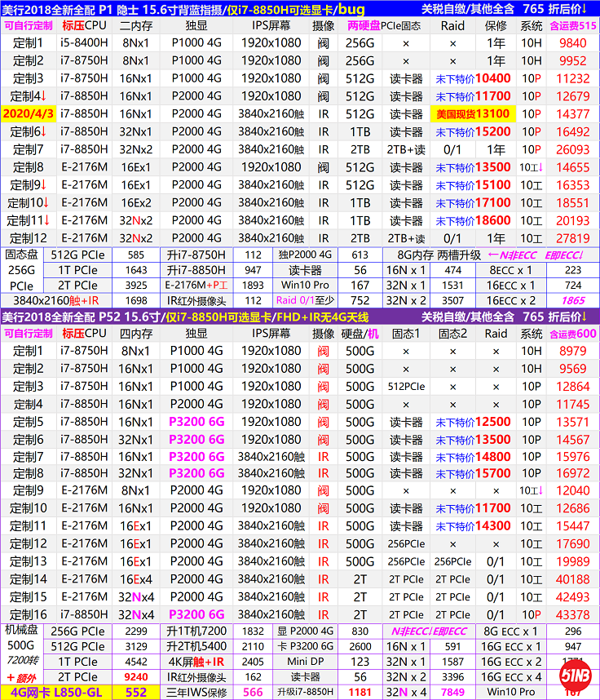Screen dimensions: 600x700
Task: Click the yellow 美国现货13100 cell
Action: tap(472, 114)
